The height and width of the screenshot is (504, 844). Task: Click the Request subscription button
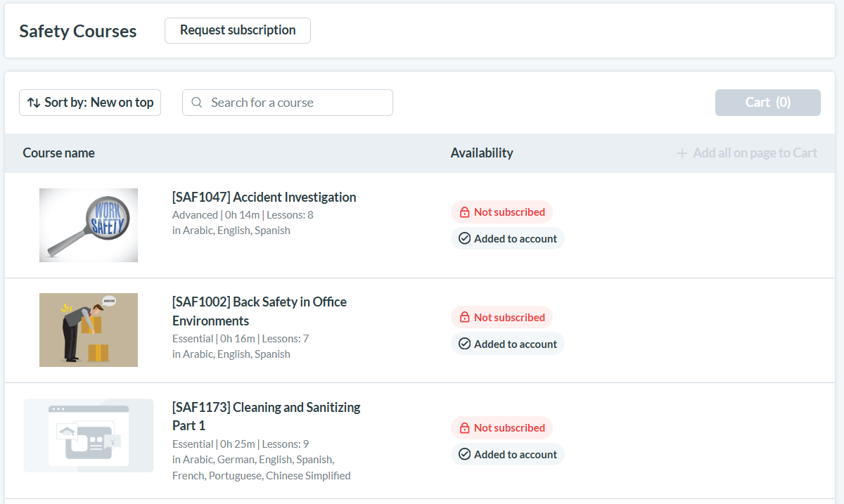tap(238, 30)
